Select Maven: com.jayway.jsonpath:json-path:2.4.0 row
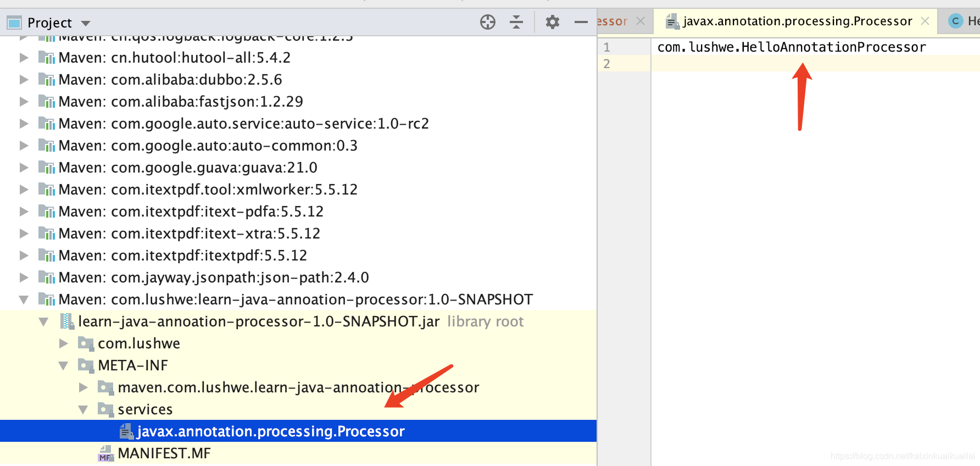 (298, 278)
